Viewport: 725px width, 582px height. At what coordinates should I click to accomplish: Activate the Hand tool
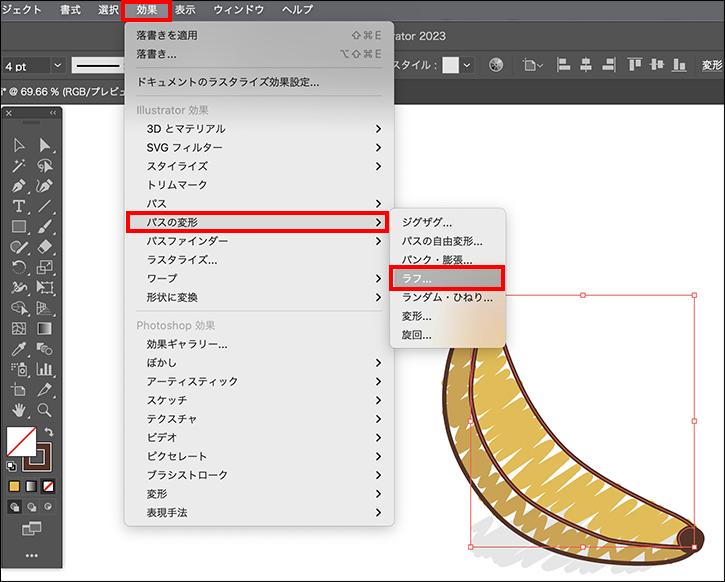(18, 410)
